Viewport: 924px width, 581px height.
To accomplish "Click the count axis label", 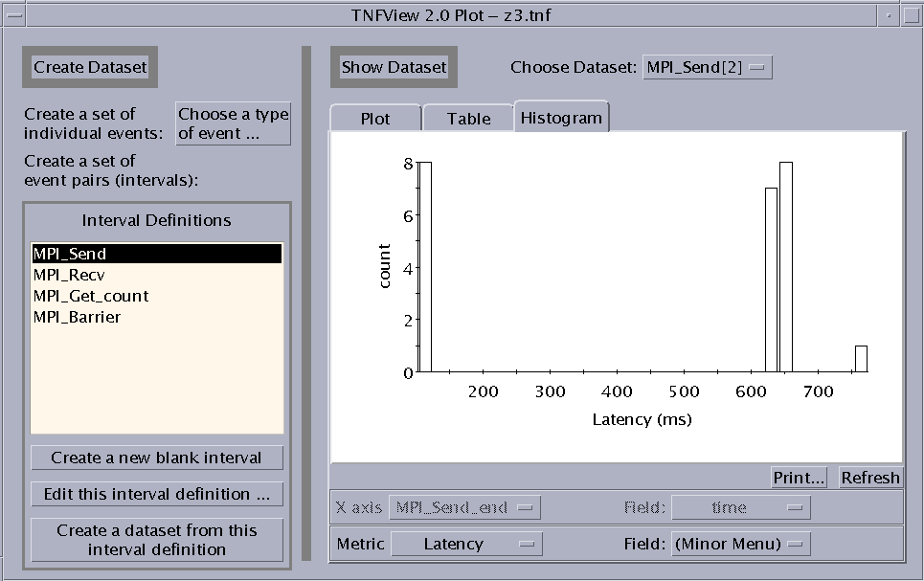I will click(384, 266).
